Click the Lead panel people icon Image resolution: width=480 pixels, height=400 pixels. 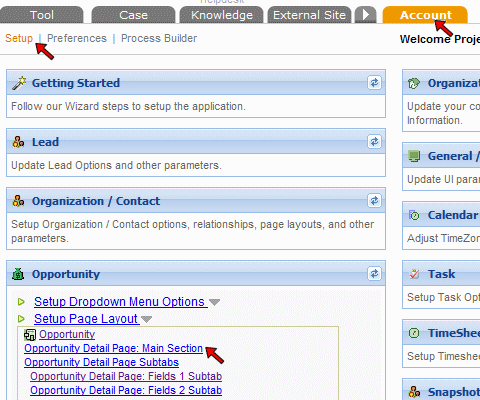(x=18, y=142)
